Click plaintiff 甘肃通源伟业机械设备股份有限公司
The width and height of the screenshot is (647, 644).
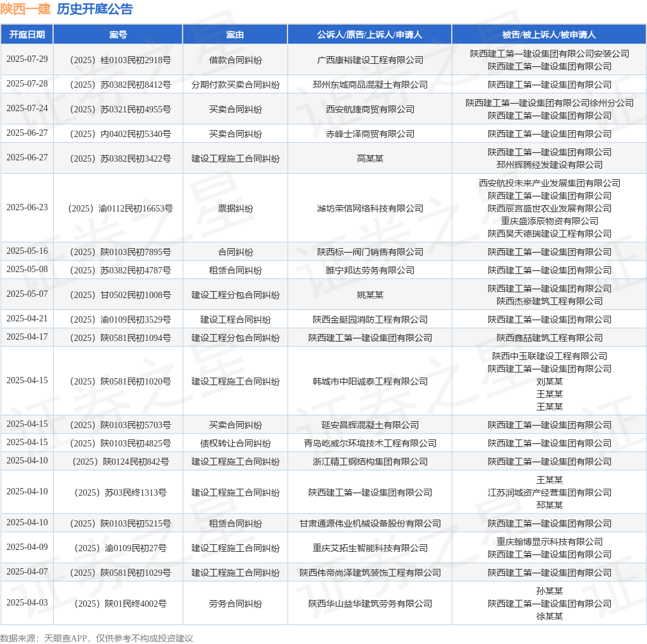click(x=370, y=523)
